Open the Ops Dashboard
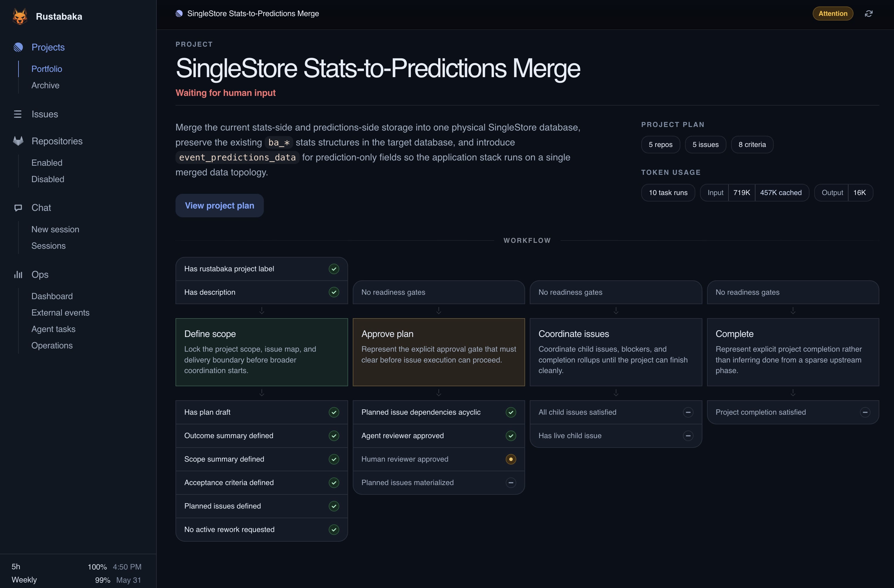Screen dimensions: 894x588 pyautogui.click(x=52, y=296)
